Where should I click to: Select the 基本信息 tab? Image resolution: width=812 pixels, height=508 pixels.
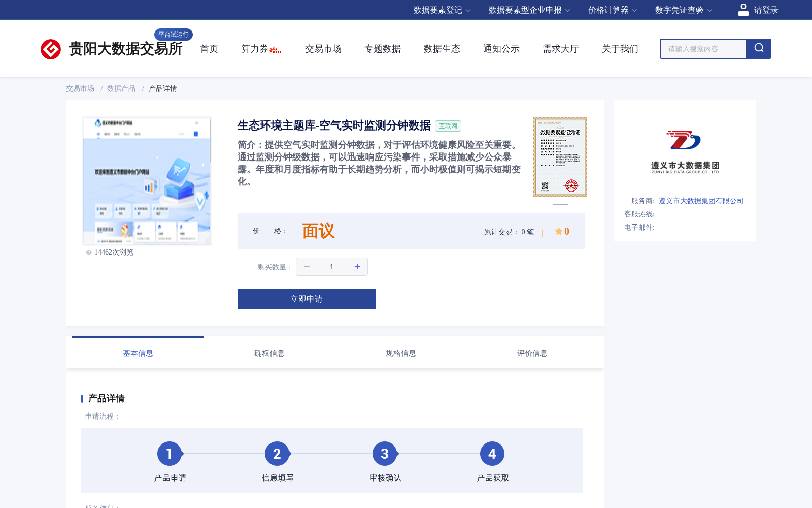coord(138,353)
